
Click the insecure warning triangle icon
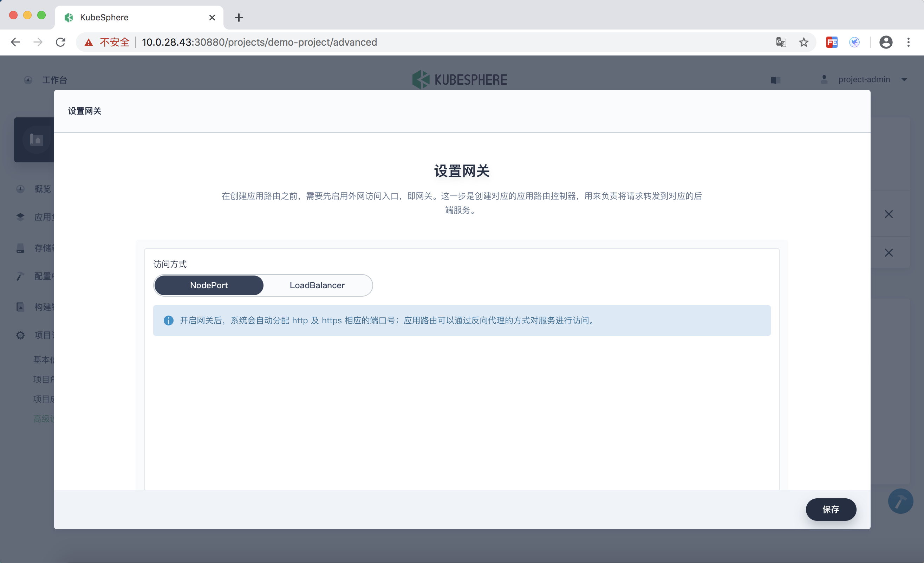pyautogui.click(x=89, y=43)
